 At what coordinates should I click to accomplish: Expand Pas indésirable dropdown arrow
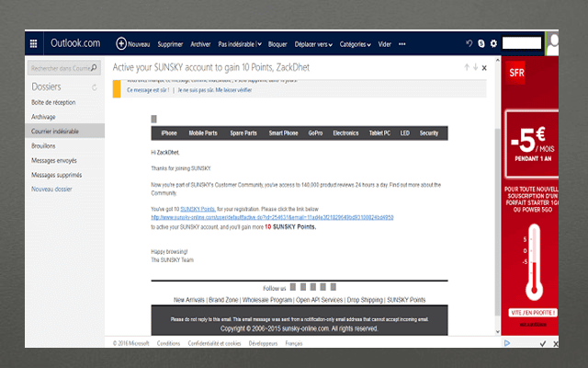259,44
